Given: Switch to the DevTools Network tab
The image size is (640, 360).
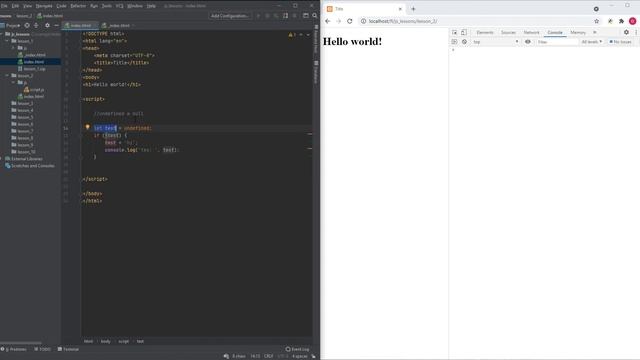Looking at the screenshot, I should click(531, 32).
